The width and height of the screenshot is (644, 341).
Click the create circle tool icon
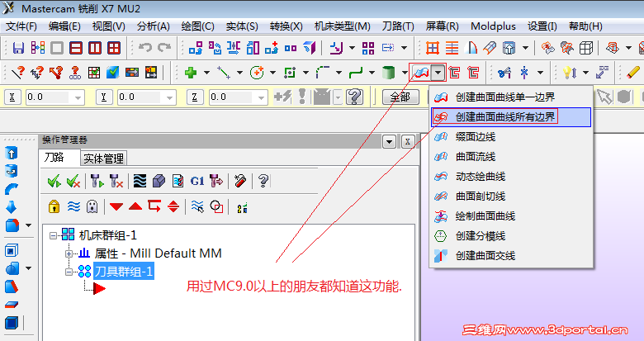click(x=257, y=73)
